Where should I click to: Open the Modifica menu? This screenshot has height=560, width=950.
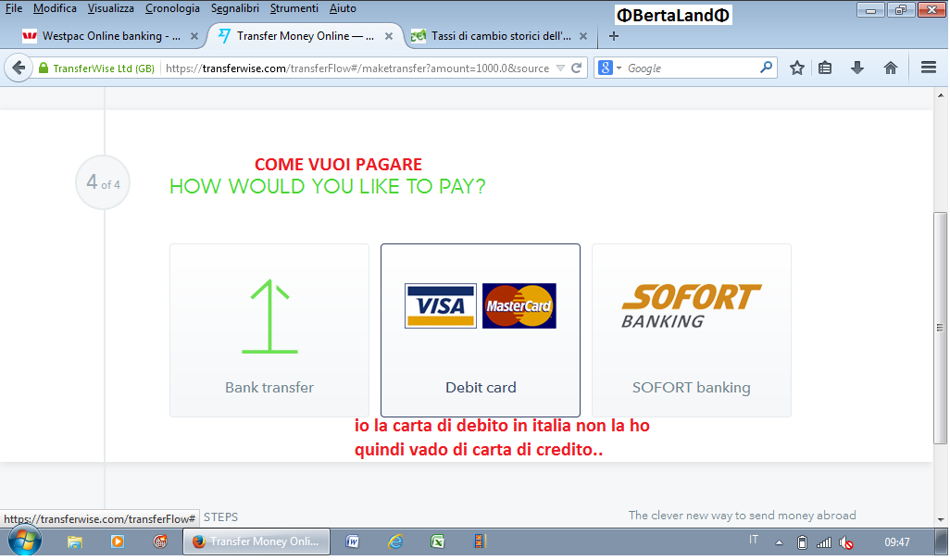click(55, 8)
